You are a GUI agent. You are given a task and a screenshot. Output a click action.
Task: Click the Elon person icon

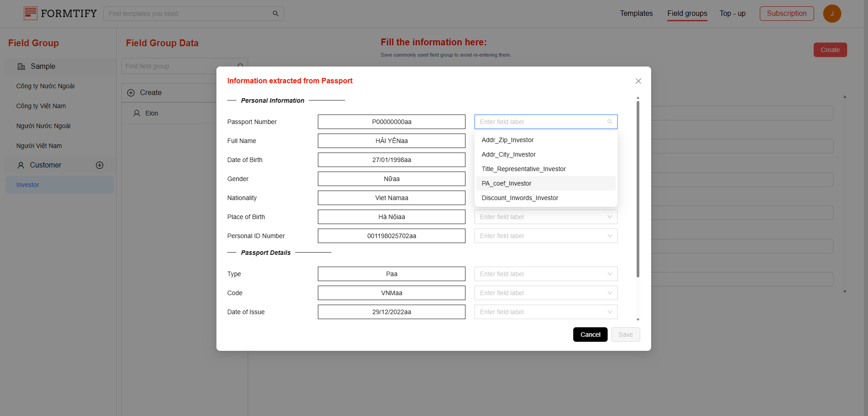136,113
